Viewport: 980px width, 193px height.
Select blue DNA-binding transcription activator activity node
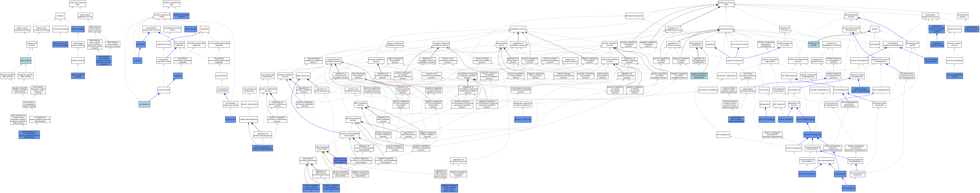104,61
